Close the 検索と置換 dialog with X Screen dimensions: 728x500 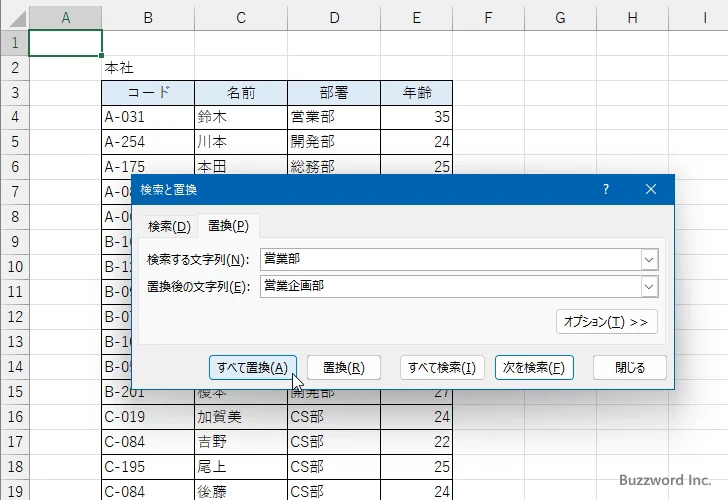click(x=651, y=189)
